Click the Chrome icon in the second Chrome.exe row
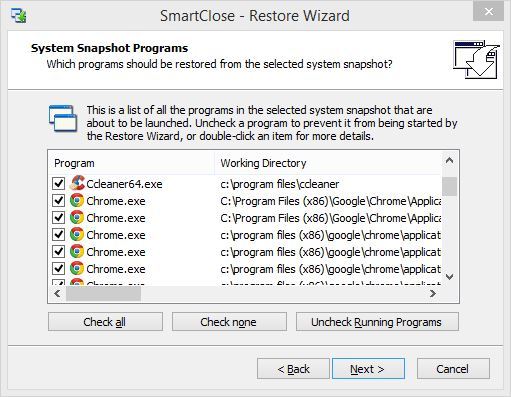Screen dimensions: 511x397 77,217
